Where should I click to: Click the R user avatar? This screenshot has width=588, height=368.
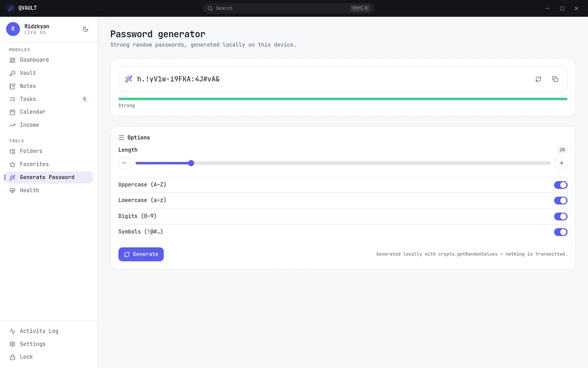tap(13, 29)
